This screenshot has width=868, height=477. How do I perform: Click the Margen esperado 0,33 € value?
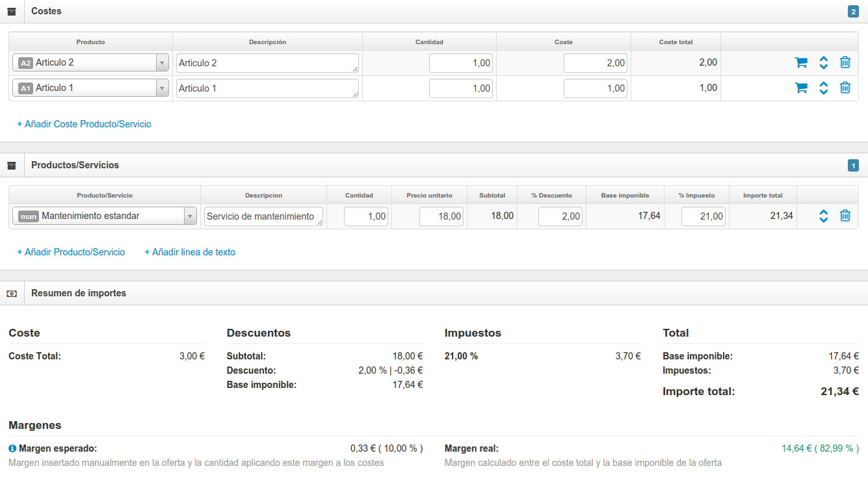[386, 448]
